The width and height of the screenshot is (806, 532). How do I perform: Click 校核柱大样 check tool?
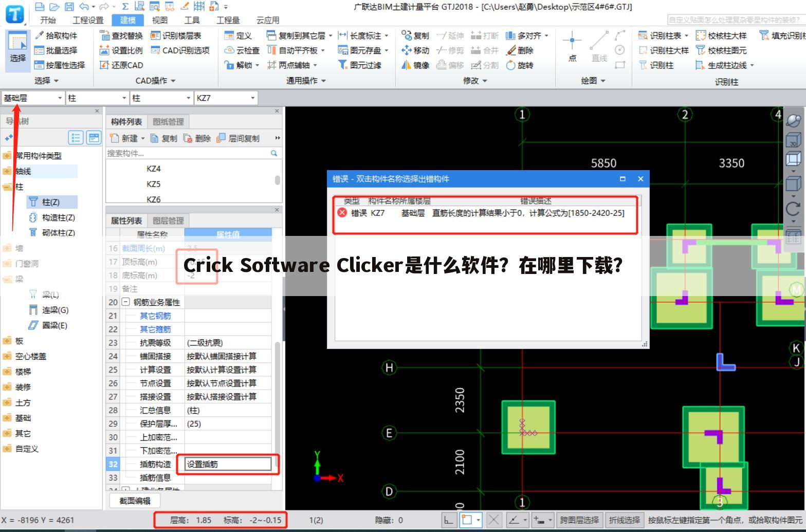pos(721,35)
